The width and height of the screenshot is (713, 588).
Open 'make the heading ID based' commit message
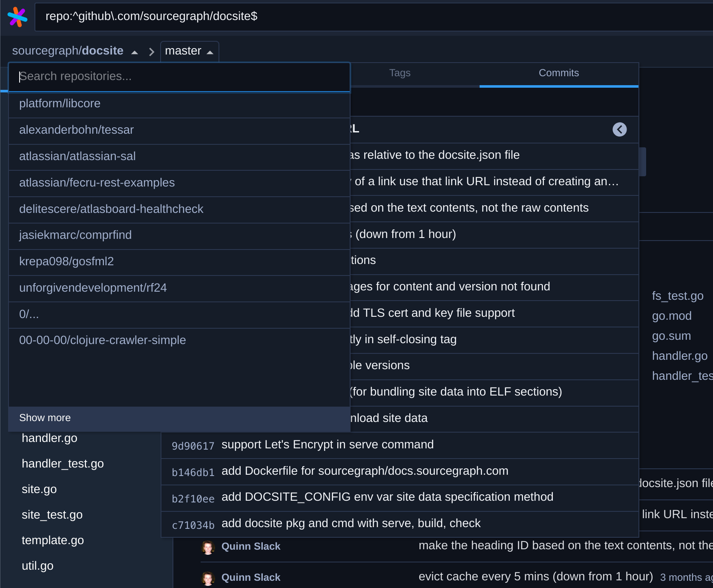566,546
